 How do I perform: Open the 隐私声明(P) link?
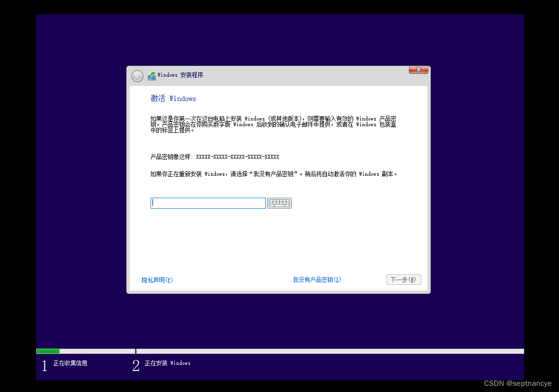click(157, 280)
